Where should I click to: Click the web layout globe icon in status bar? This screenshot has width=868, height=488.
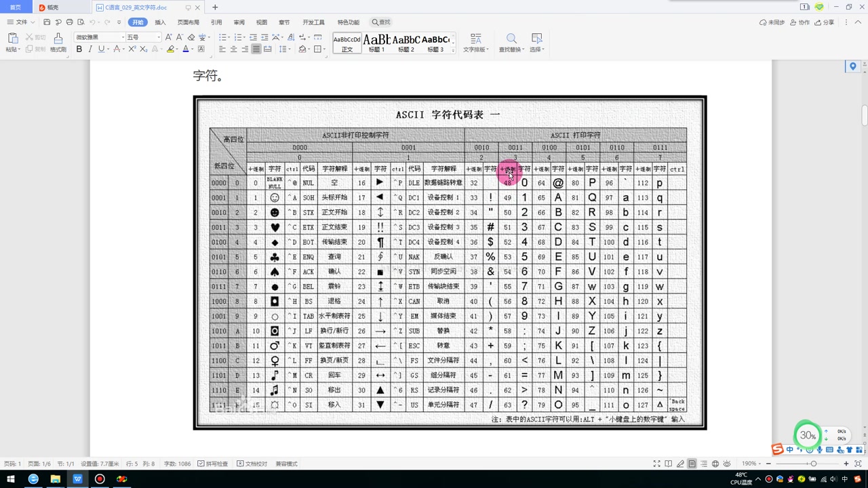tap(715, 464)
